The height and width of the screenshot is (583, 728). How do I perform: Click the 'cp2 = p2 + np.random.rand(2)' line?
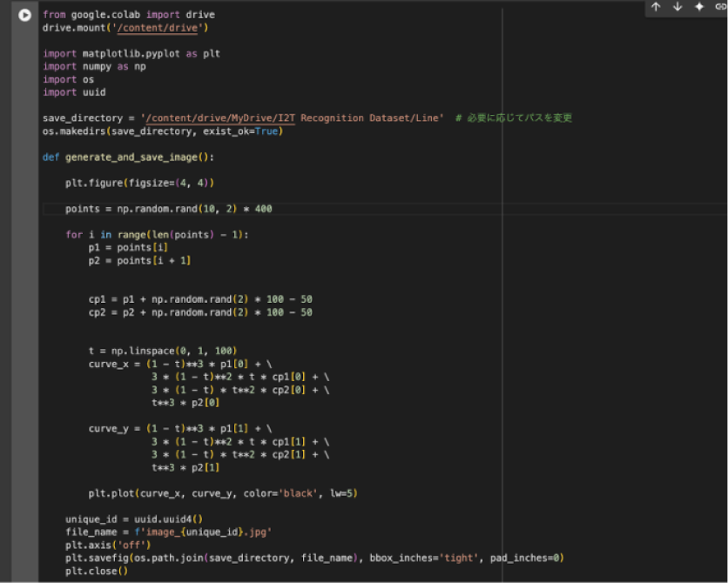200,312
